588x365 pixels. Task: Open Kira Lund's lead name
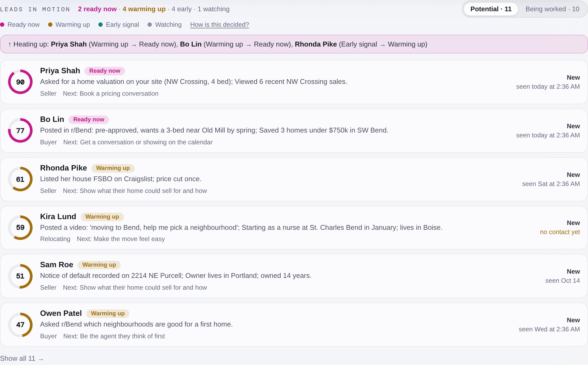coord(58,216)
